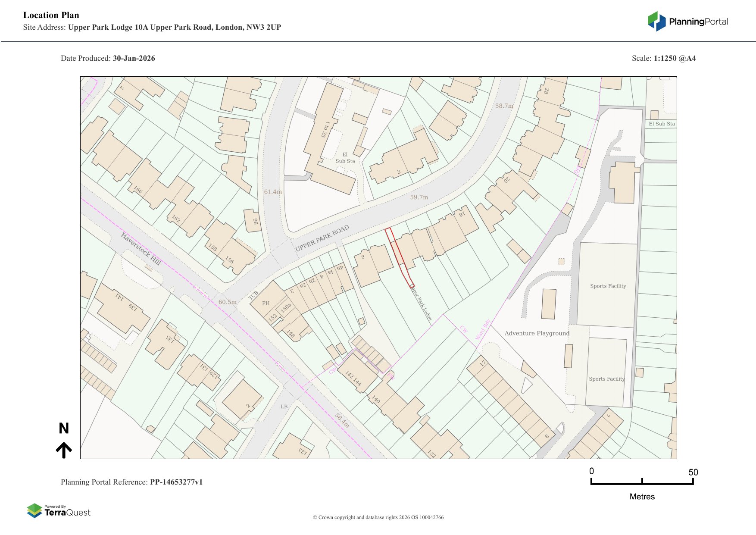The image size is (756, 535).
Task: Click the Crown copyright notice
Action: click(x=378, y=517)
